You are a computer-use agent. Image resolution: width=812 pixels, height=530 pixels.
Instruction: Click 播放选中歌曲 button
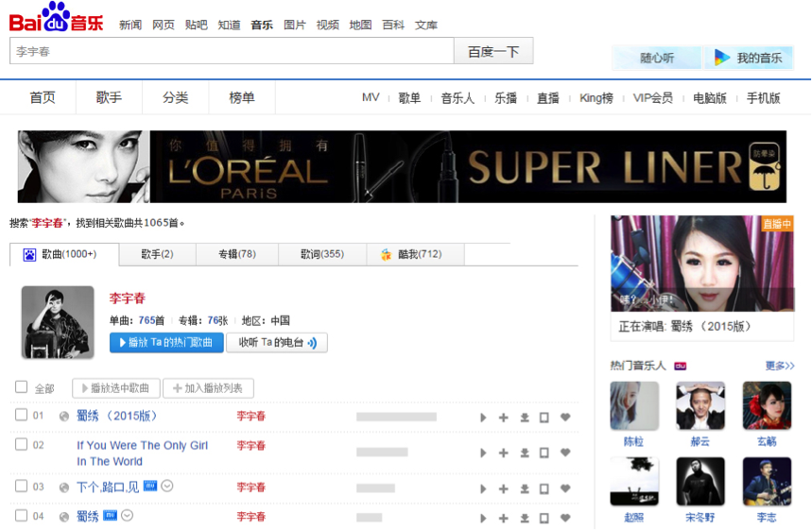(116, 388)
